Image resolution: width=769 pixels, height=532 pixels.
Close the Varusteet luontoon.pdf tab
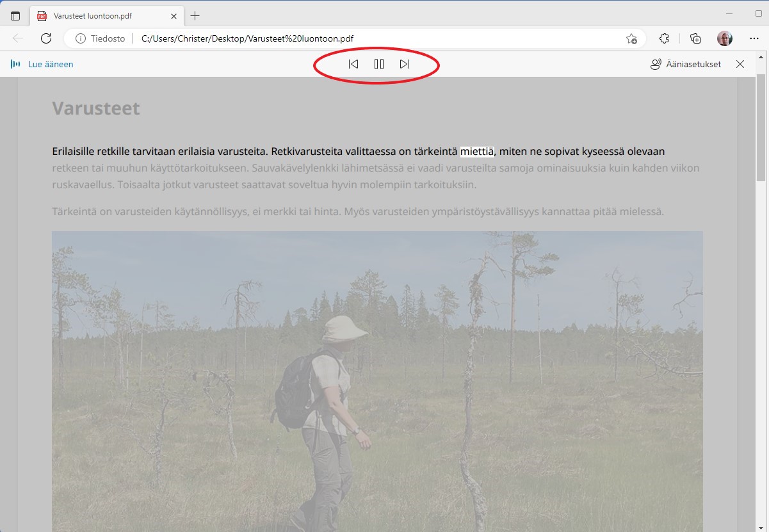tap(174, 16)
